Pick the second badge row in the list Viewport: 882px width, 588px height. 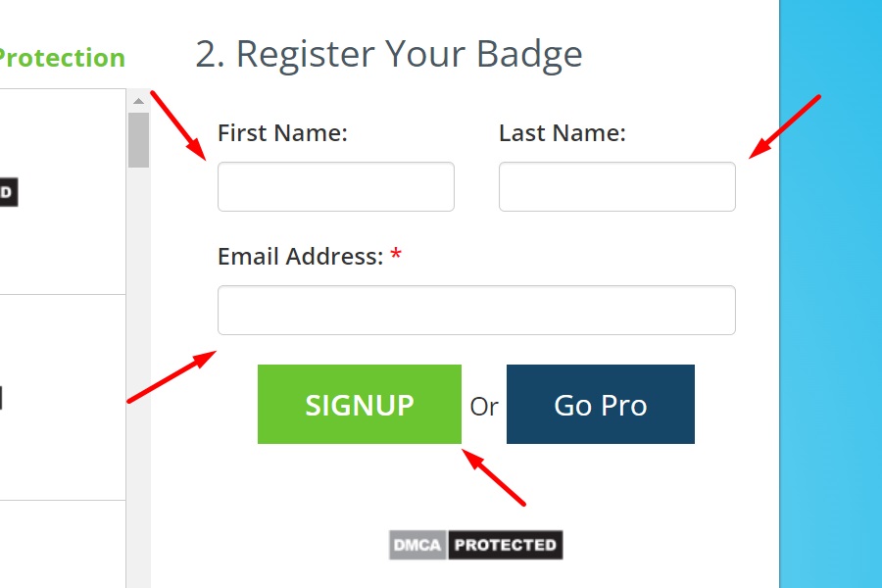coord(63,397)
